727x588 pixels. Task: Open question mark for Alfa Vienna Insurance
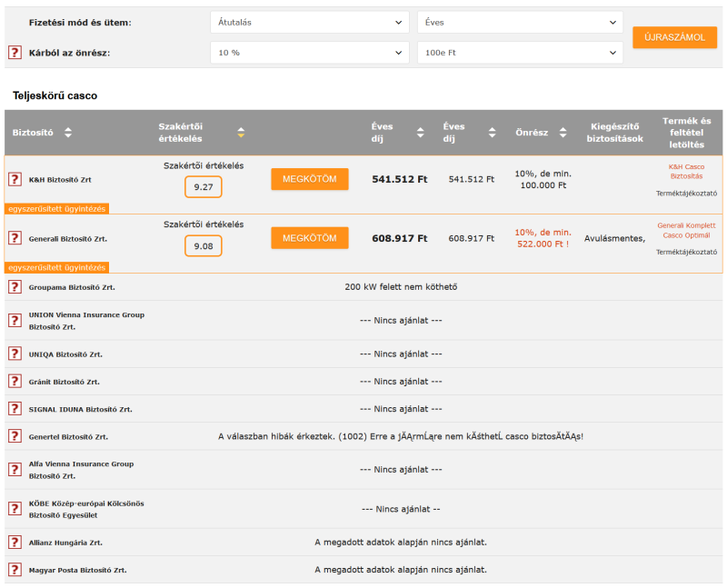pos(15,469)
